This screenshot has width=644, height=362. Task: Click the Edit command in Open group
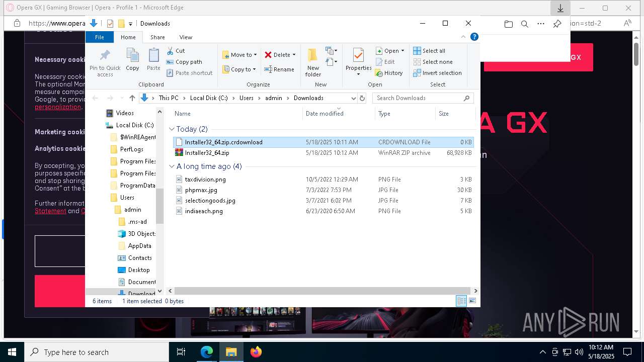coord(385,62)
